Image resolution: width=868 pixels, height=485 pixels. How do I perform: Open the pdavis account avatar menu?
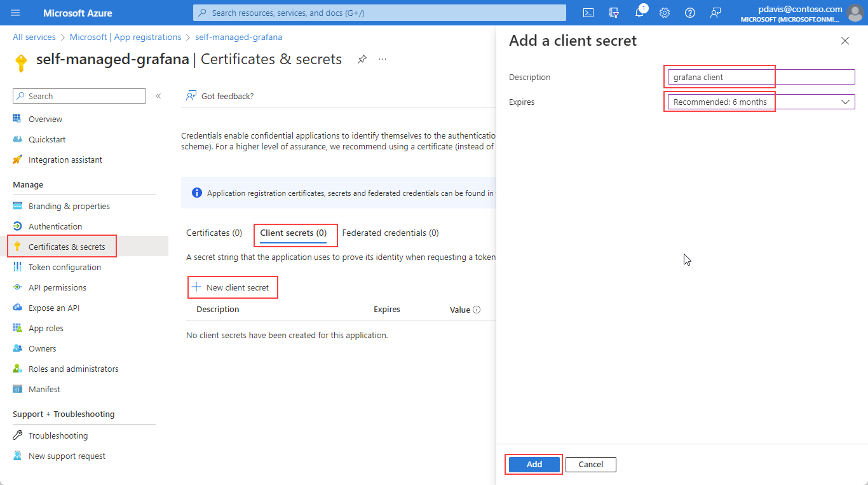(855, 13)
